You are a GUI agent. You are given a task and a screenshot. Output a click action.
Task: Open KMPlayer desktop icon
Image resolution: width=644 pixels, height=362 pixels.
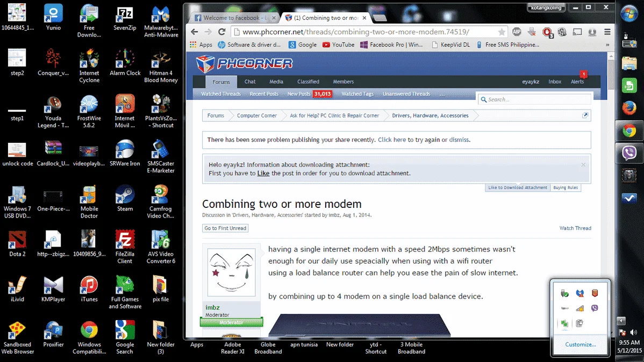coord(53,288)
